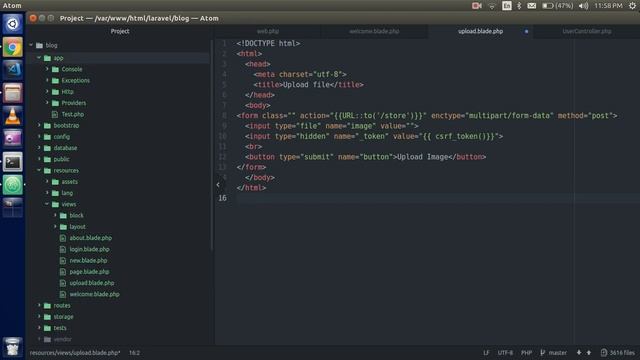Open the Terminal from the dock
640x360 pixels.
(x=13, y=162)
